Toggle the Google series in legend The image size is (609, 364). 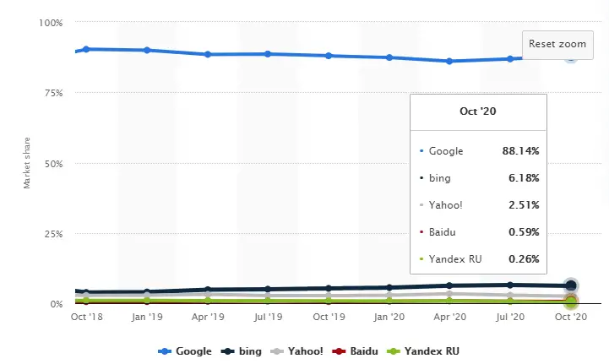point(183,350)
